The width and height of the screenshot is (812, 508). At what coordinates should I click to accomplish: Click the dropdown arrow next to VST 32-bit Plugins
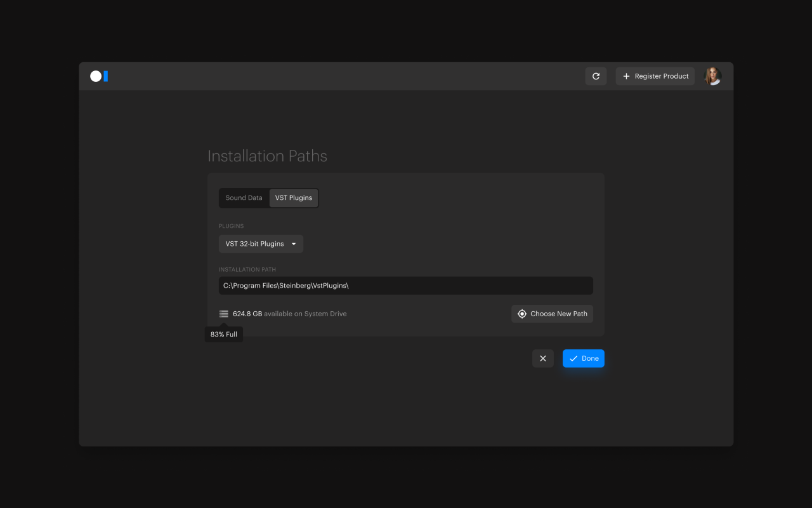(294, 244)
